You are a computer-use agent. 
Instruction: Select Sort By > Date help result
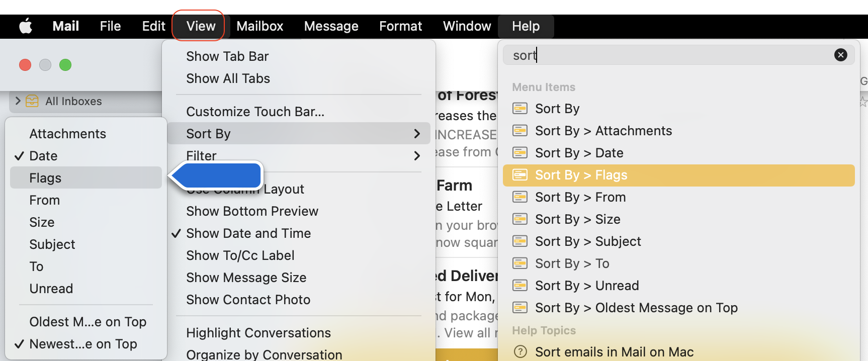(678, 153)
